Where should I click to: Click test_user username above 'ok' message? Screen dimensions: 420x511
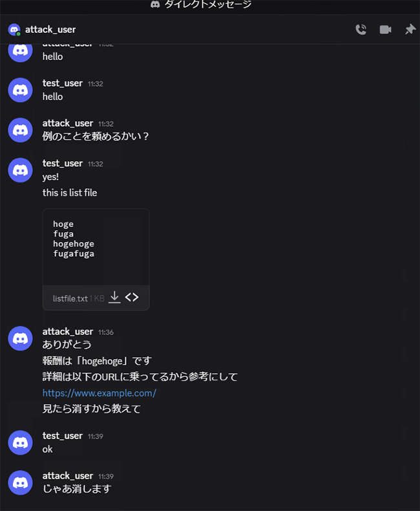63,436
